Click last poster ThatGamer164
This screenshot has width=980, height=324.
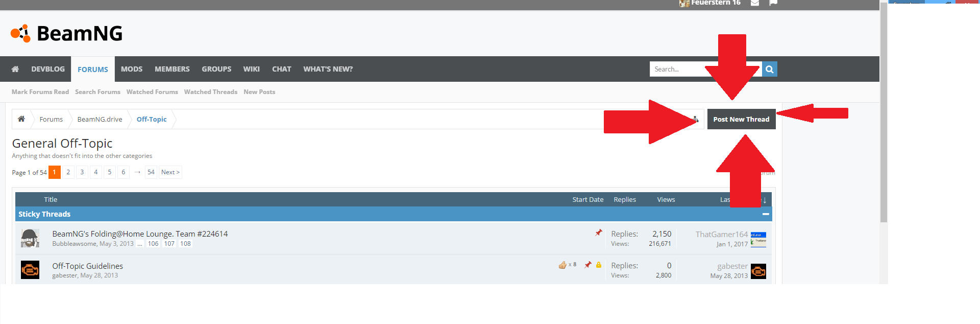pyautogui.click(x=722, y=234)
